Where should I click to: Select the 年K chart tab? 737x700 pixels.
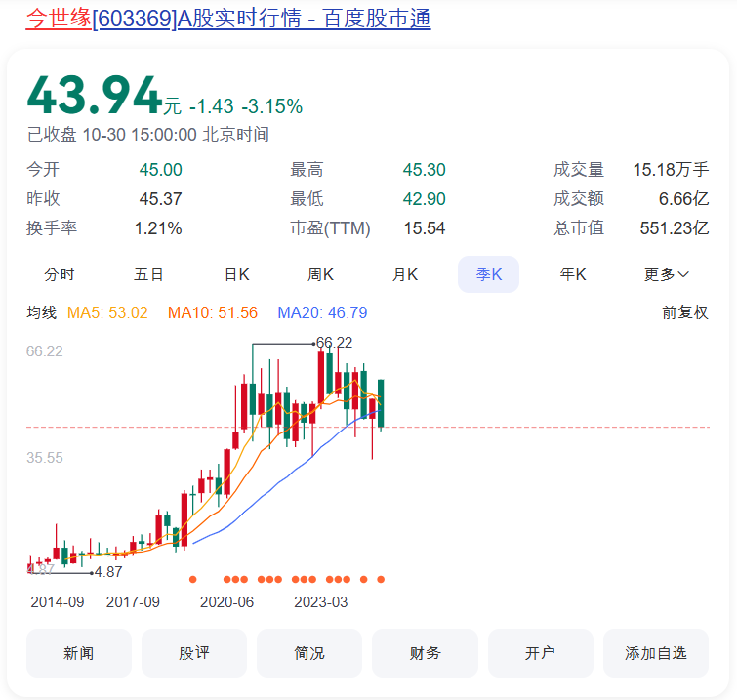573,274
